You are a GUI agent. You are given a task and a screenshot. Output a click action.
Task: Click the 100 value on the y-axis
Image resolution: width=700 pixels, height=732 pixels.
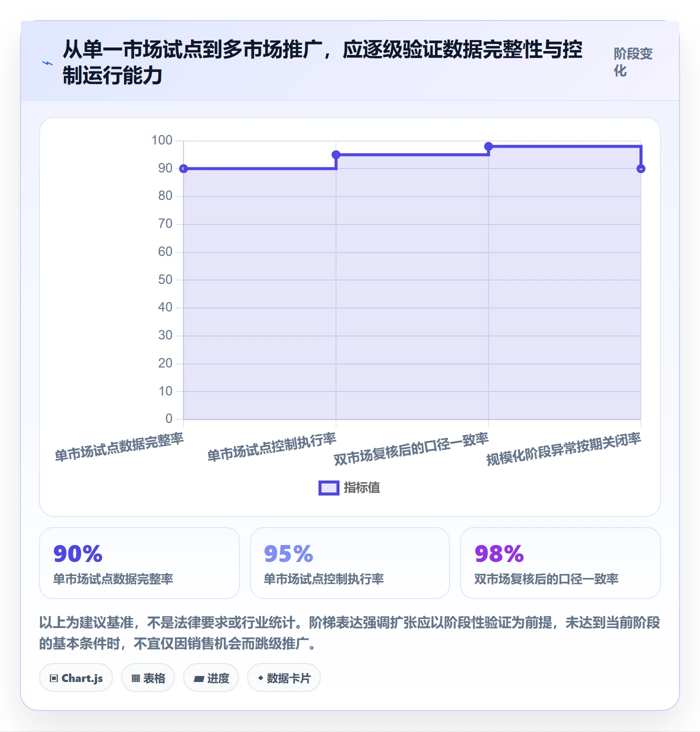click(x=162, y=140)
